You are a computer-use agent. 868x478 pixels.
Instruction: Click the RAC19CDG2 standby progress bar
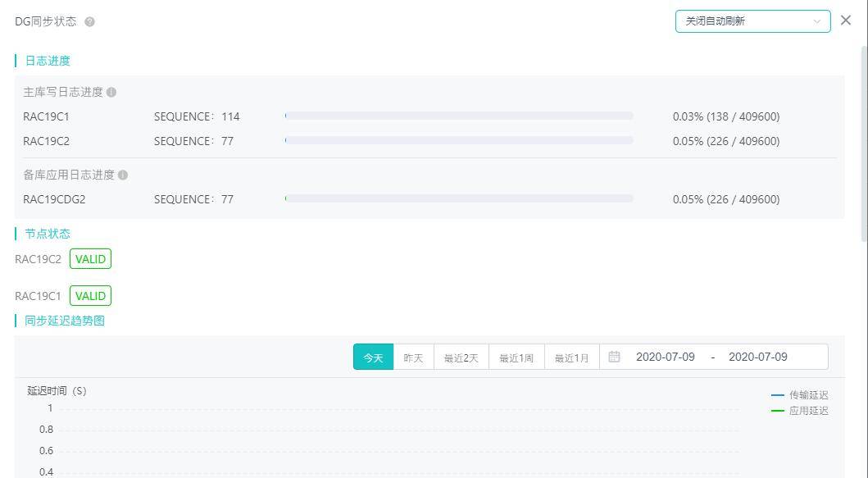tap(459, 199)
